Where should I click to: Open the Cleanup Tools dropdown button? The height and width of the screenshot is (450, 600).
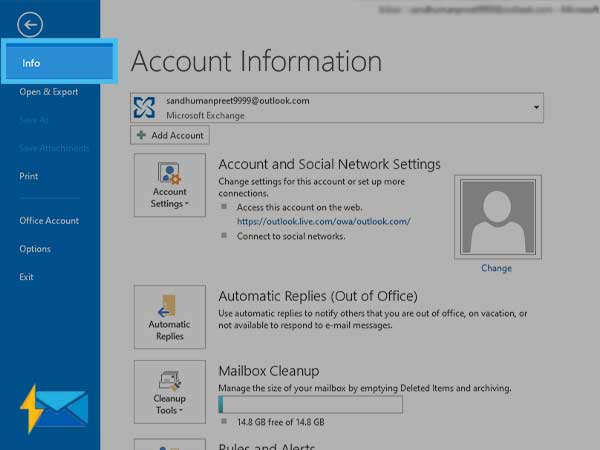(170, 392)
